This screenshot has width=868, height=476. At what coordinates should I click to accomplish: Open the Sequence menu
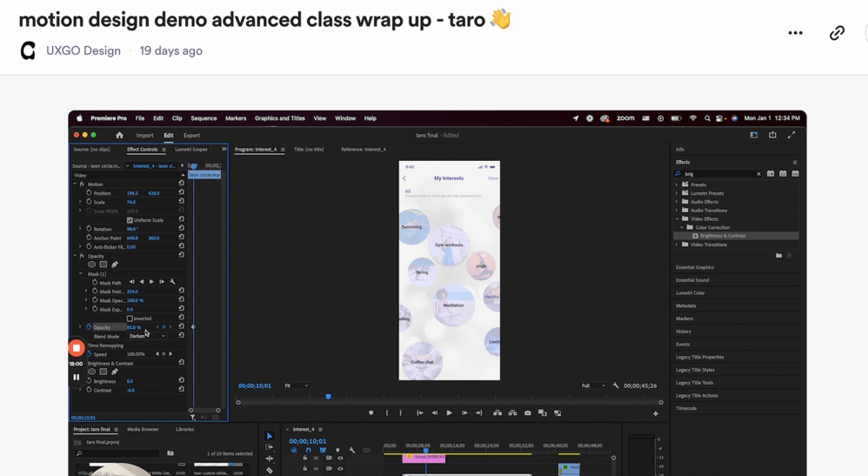tap(204, 118)
